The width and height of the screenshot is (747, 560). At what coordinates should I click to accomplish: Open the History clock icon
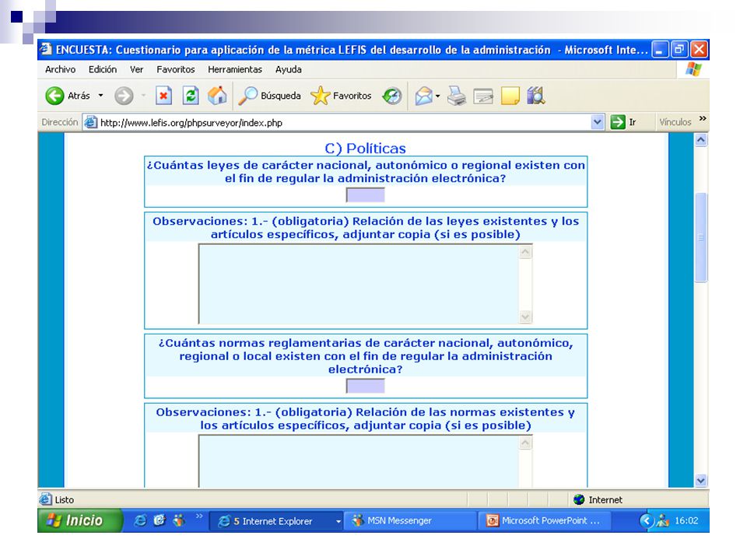tap(392, 96)
